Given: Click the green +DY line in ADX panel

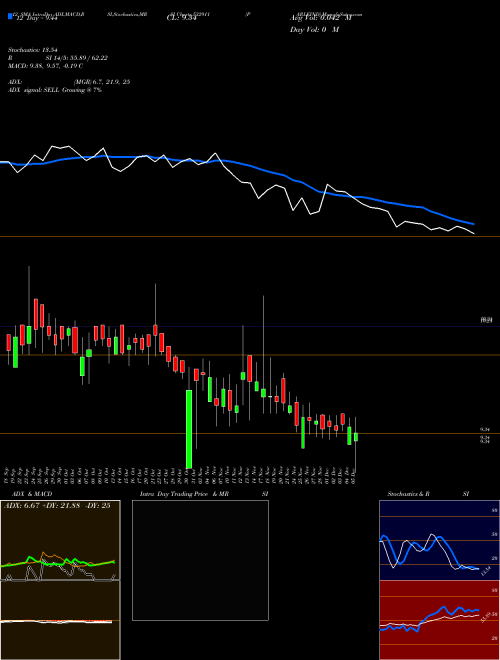Looking at the screenshot, I should point(58,562).
